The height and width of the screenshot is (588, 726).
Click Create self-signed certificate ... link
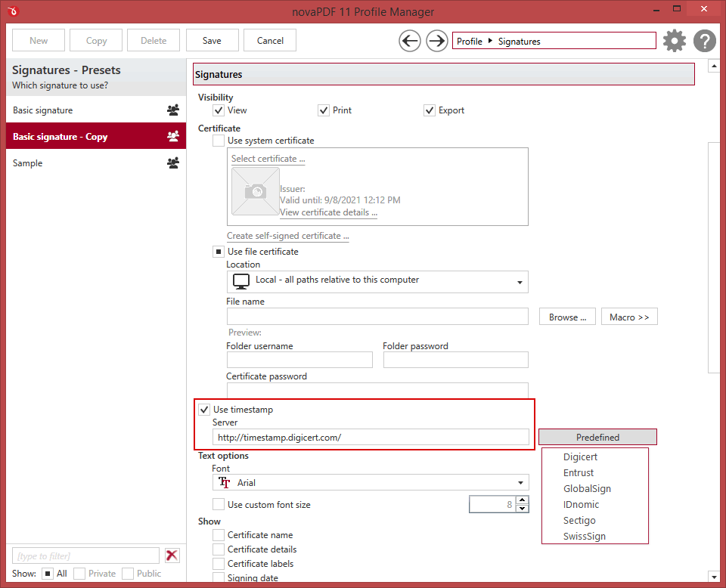click(x=287, y=236)
